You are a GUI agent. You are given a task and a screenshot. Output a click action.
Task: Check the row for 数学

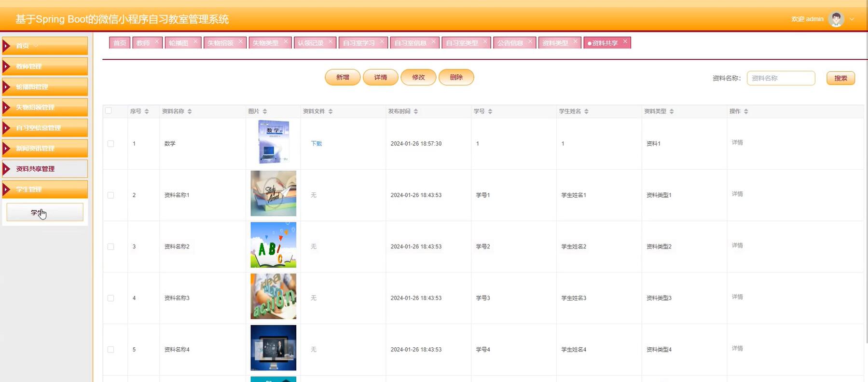111,144
